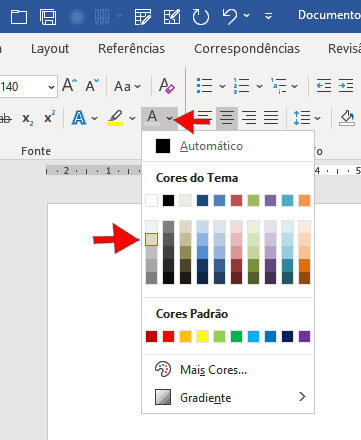
Task: Click the Increase Font Size icon
Action: [x=69, y=85]
